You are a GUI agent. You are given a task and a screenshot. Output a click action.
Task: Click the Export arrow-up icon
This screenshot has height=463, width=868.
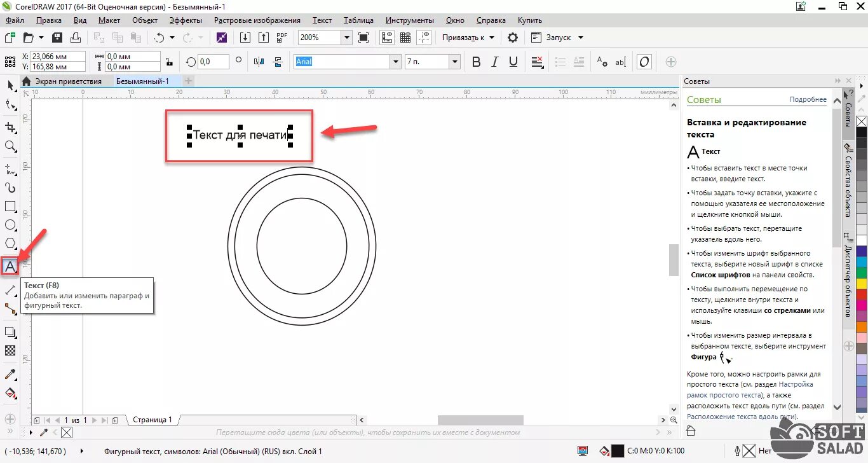click(263, 38)
